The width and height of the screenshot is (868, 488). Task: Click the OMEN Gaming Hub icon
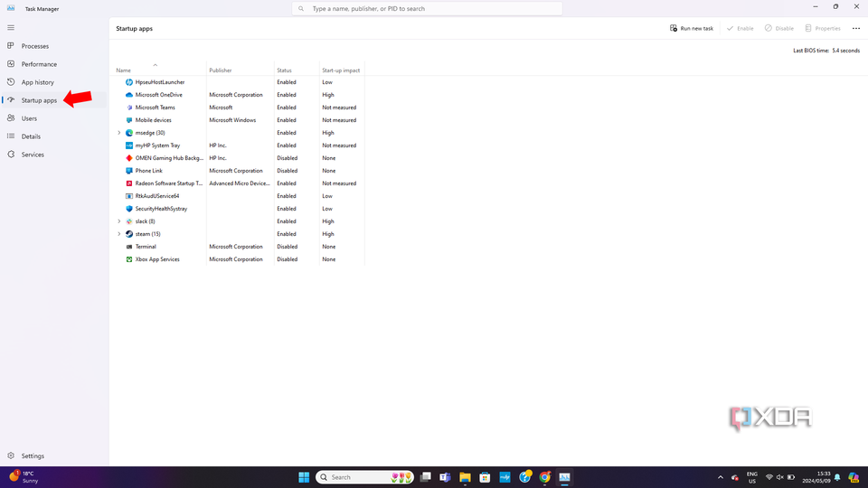(x=129, y=158)
